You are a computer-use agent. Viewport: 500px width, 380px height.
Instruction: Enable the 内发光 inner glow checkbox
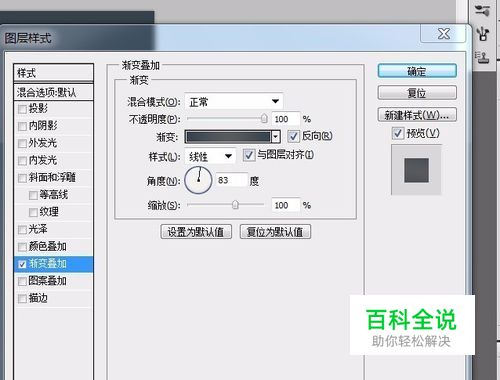coord(22,161)
